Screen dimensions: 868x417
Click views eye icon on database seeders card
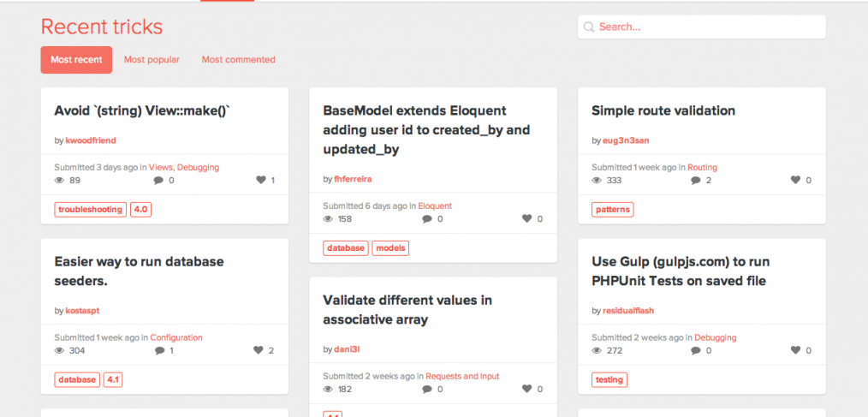click(x=60, y=350)
